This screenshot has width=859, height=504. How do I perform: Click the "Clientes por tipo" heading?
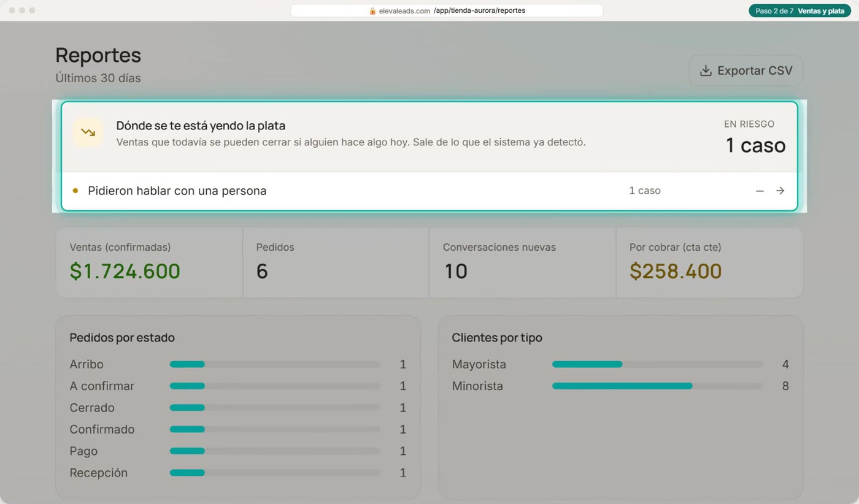(x=497, y=338)
